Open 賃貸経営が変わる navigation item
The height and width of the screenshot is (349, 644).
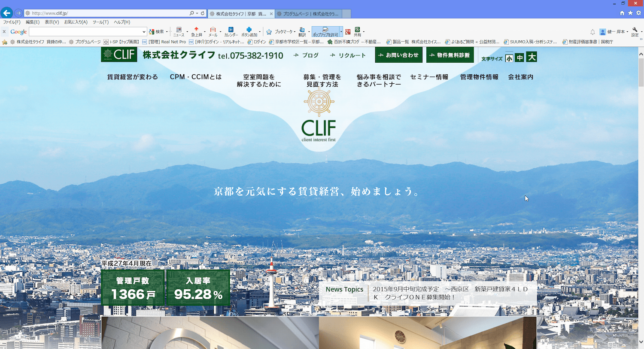tap(132, 77)
